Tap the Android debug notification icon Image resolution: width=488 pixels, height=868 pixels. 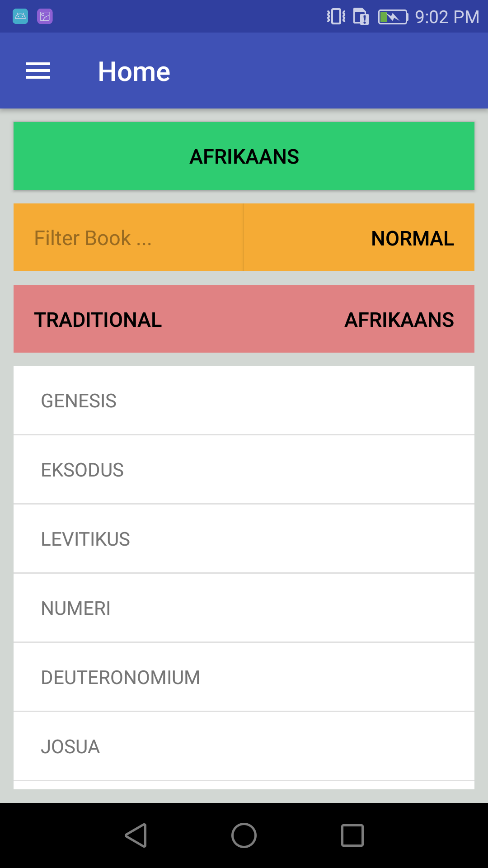tap(20, 17)
